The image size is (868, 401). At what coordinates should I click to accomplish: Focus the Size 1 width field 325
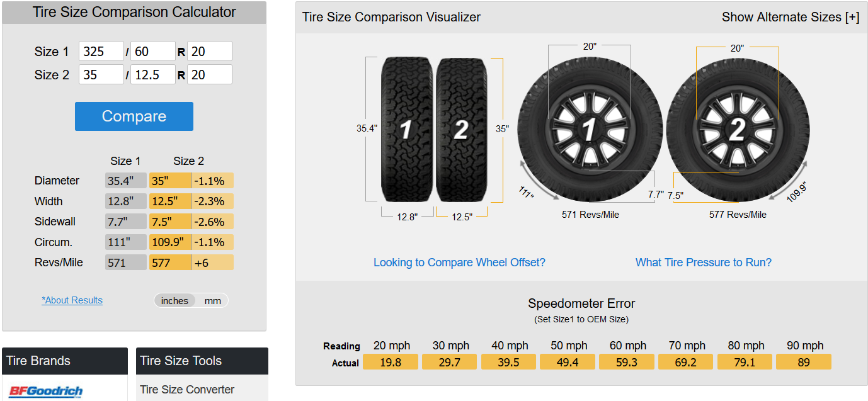coord(101,52)
